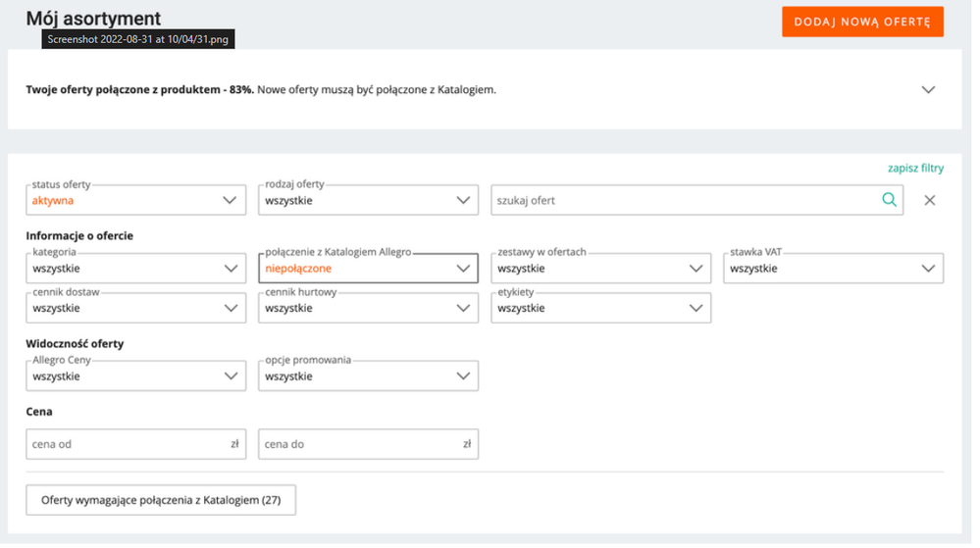
Task: Click the 'cena do' price field
Action: point(361,445)
